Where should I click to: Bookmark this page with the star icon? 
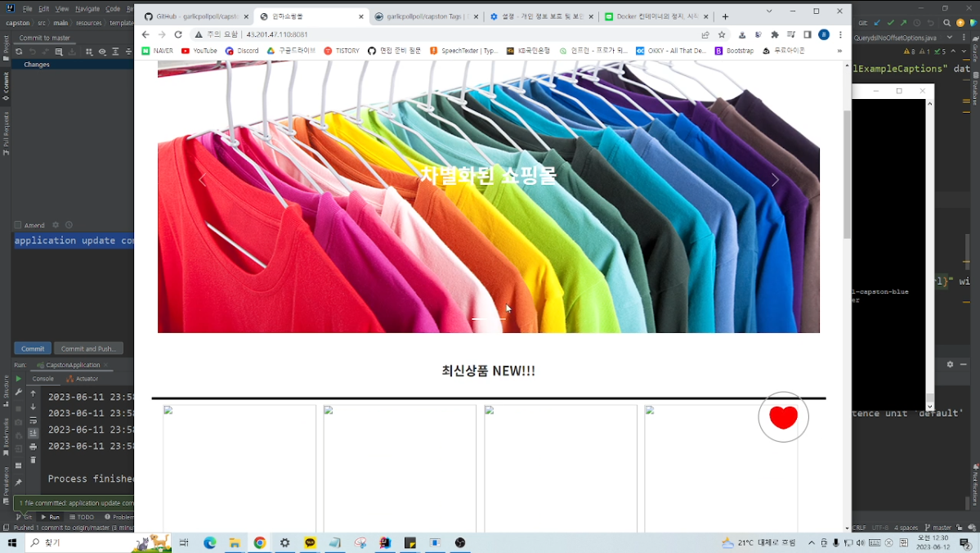click(x=722, y=34)
